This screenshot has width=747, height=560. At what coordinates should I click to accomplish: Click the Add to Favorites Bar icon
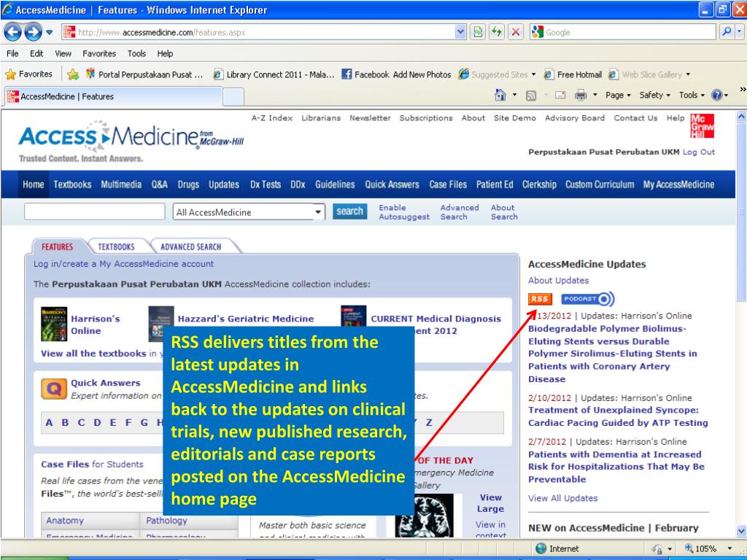[73, 74]
